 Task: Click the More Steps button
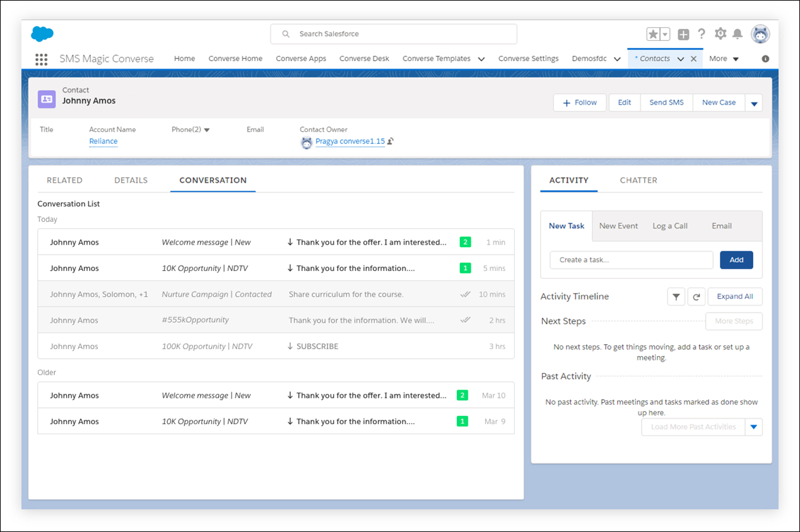coord(734,321)
